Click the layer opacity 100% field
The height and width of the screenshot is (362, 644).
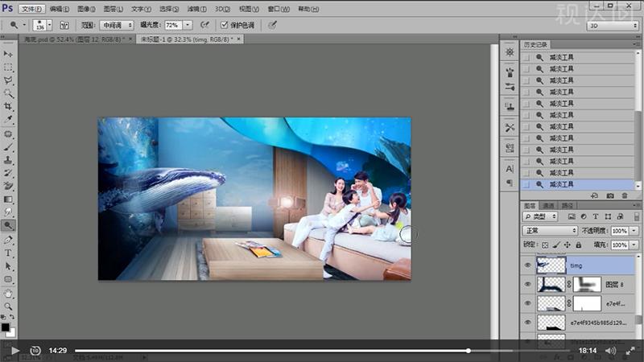pyautogui.click(x=618, y=230)
